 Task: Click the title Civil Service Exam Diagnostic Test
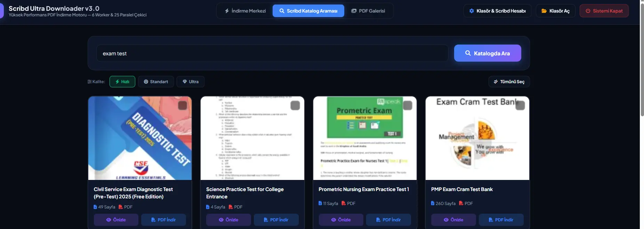click(x=133, y=193)
